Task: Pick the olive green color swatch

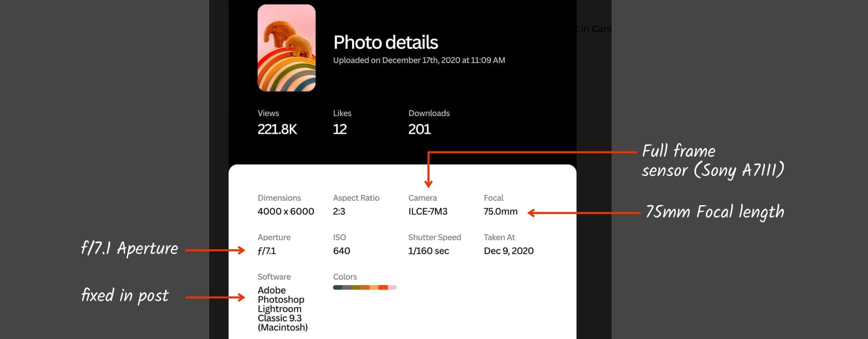Action: pyautogui.click(x=356, y=287)
